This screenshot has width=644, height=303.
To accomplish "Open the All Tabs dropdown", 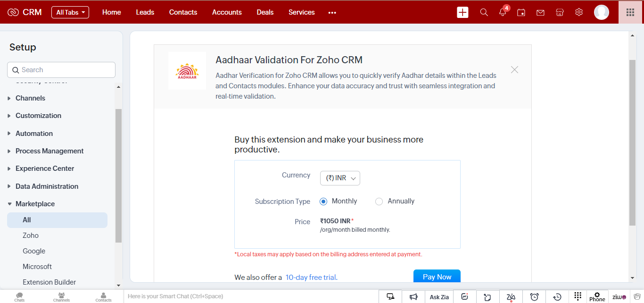I will pos(70,12).
